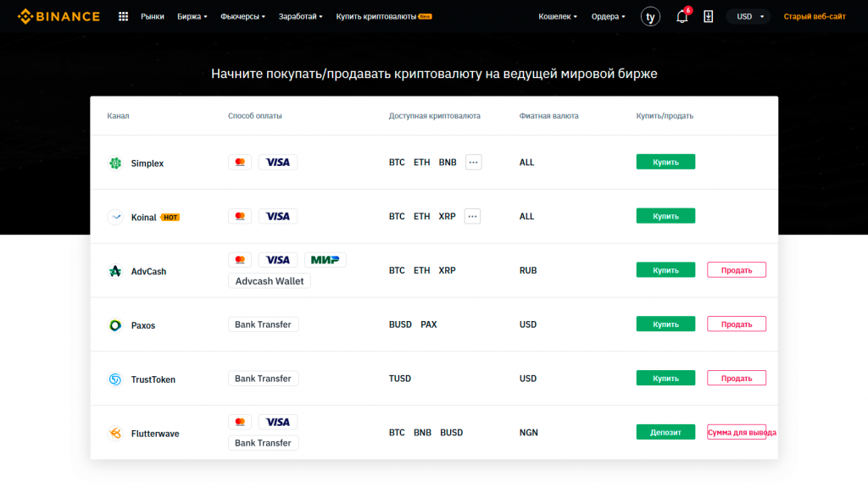Open the Рынки menu item
The width and height of the screenshot is (868, 487).
click(153, 16)
